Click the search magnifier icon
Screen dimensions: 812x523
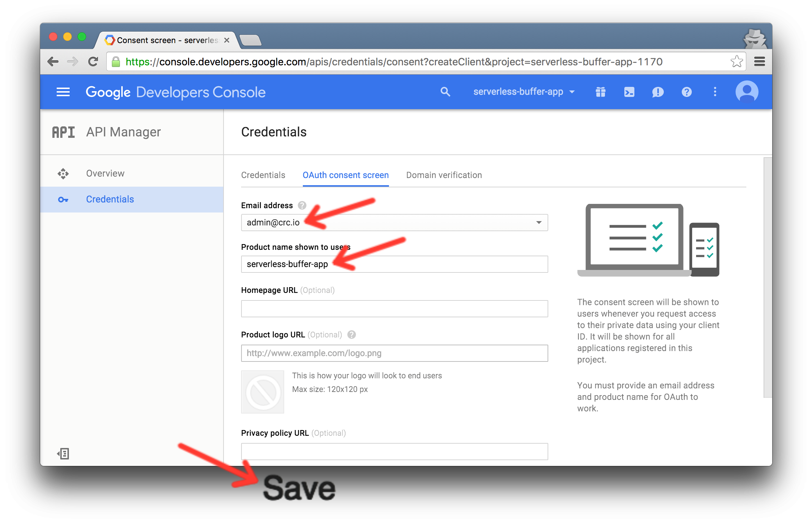click(x=445, y=92)
